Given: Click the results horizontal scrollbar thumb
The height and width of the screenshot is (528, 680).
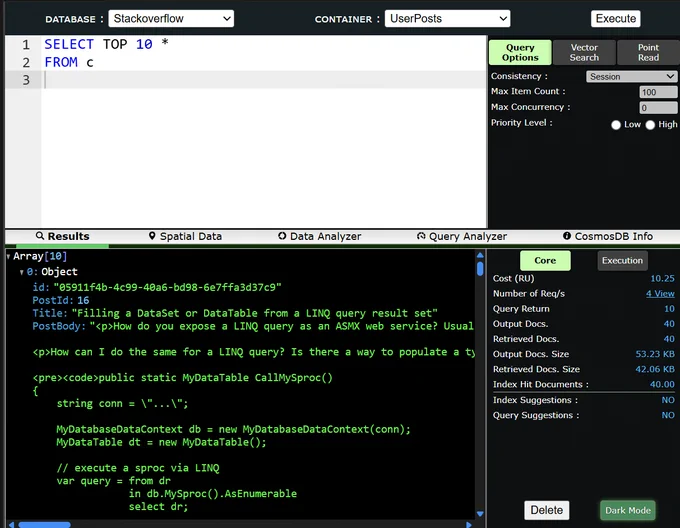Looking at the screenshot, I should coord(44,525).
